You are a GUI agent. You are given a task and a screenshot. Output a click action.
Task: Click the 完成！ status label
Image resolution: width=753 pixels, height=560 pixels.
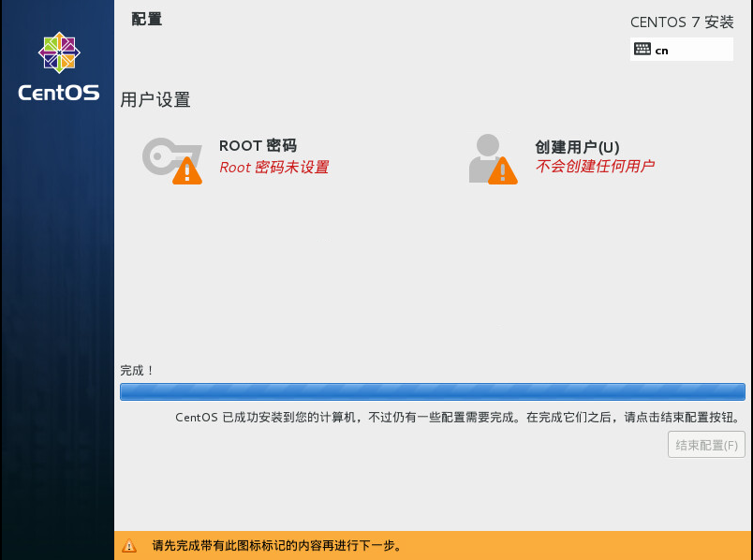[x=137, y=370]
